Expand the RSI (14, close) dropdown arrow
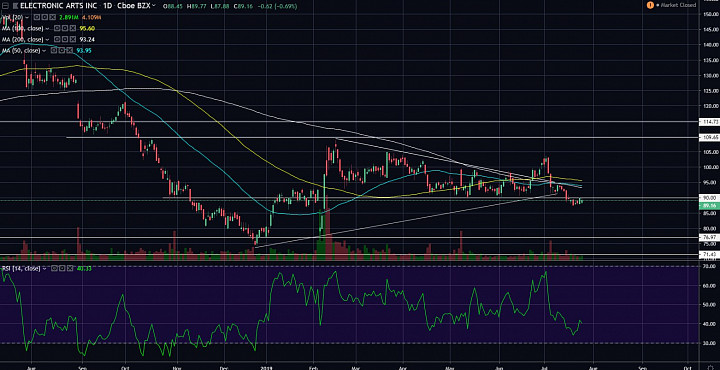Image resolution: width=720 pixels, height=370 pixels. point(45,268)
